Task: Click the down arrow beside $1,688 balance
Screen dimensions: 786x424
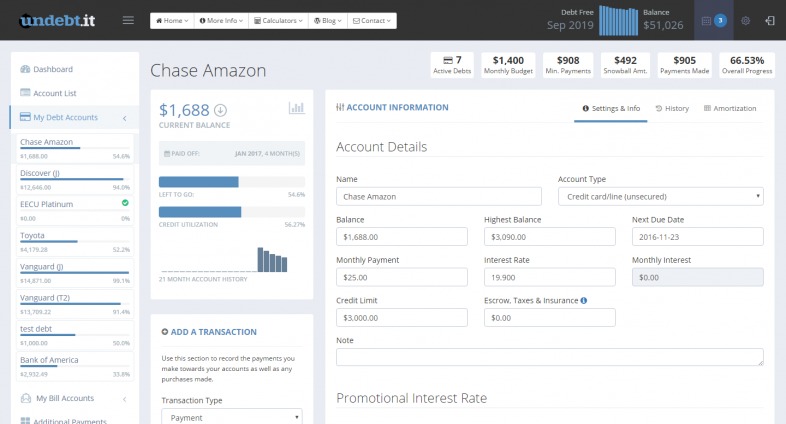Action: tap(221, 109)
